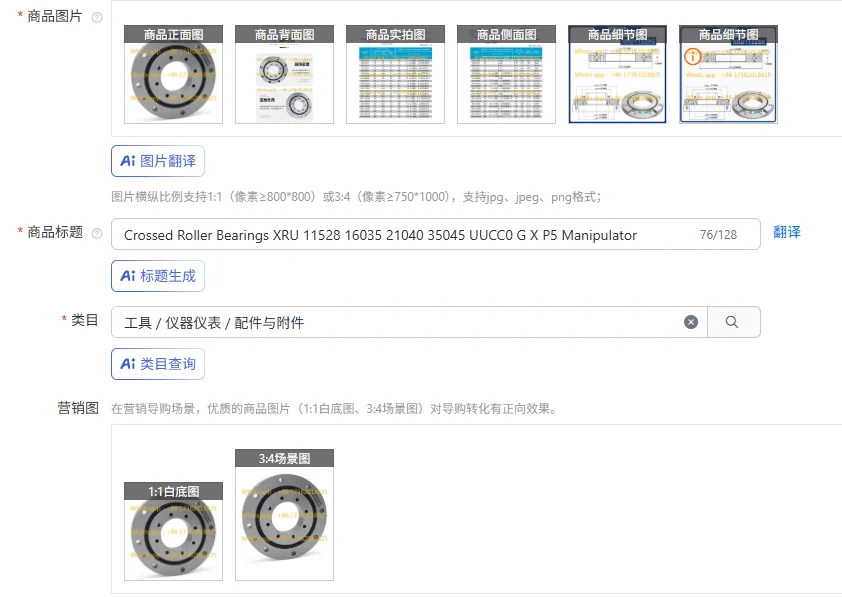842x597 pixels.
Task: Select the 1:1白底图 marketing thumbnail
Action: tap(173, 532)
